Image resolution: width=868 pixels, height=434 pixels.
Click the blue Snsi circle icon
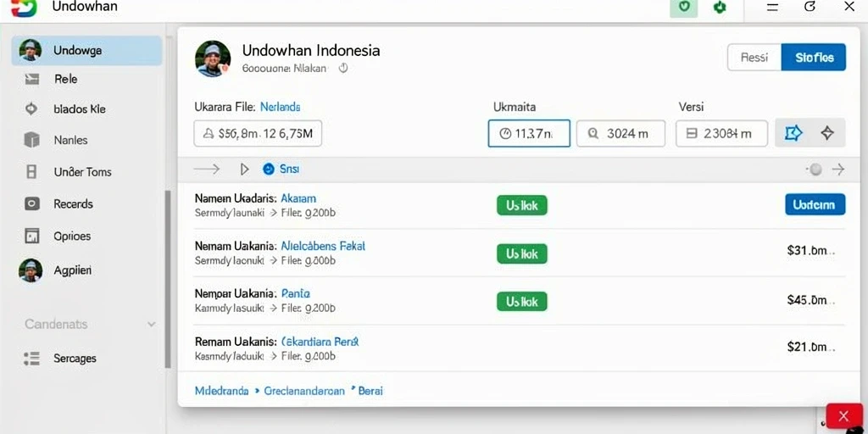pos(269,170)
